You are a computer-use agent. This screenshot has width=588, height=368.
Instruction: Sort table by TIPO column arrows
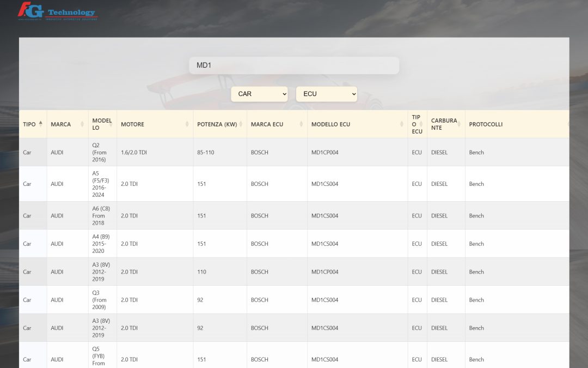point(40,124)
